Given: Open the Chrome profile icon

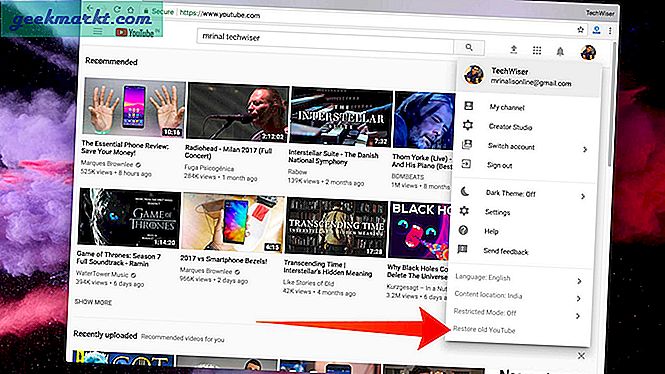Looking at the screenshot, I should pyautogui.click(x=596, y=30).
